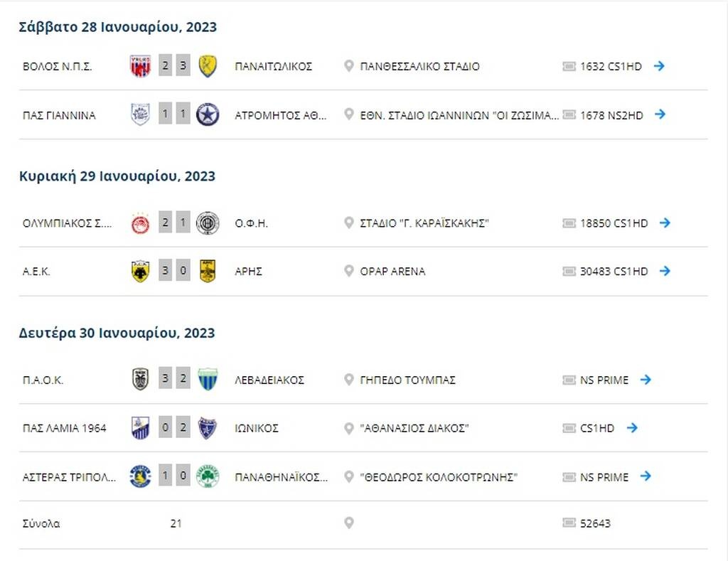Viewport: 728px width, 561px height.
Task: Expand the Α.Ε.Κ. vs ΑΡΗΣ match row
Action: point(665,271)
